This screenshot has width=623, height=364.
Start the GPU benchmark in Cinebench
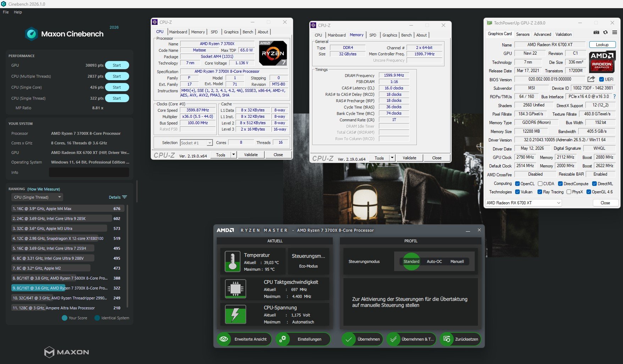[x=117, y=65]
